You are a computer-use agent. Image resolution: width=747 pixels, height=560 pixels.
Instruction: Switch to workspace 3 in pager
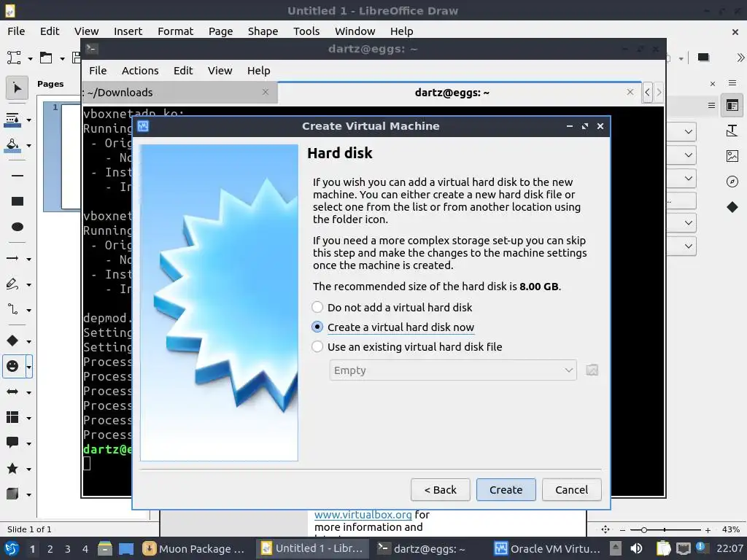click(x=68, y=548)
